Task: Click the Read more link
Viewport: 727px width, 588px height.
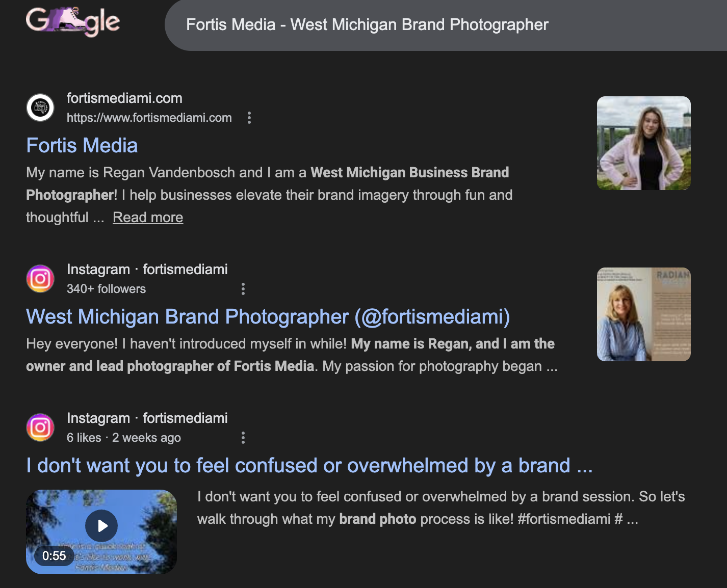Action: coord(148,218)
